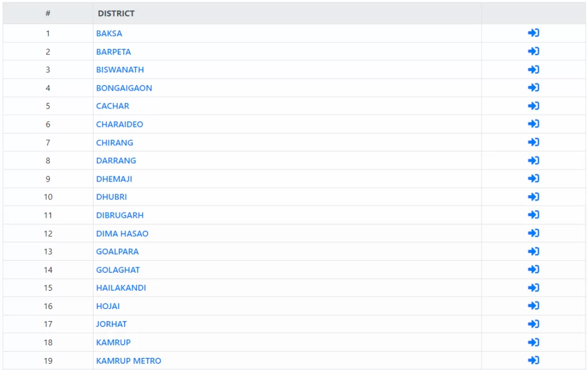
Task: Click the enter arrow icon for BISWANATH
Action: pyautogui.click(x=533, y=70)
